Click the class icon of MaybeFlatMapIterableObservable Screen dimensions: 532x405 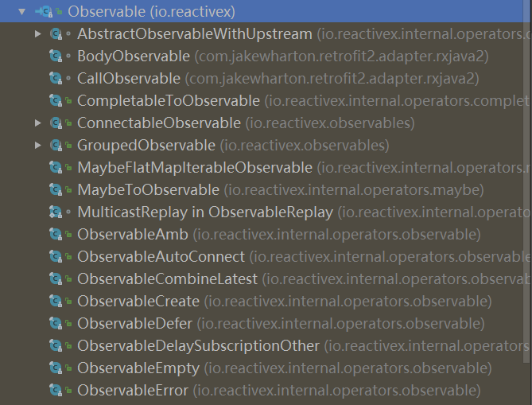[x=56, y=167]
